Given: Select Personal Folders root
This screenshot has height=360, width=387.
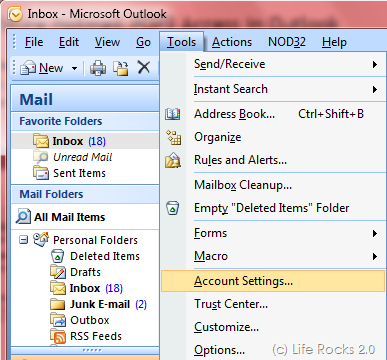Looking at the screenshot, I should click(95, 240).
